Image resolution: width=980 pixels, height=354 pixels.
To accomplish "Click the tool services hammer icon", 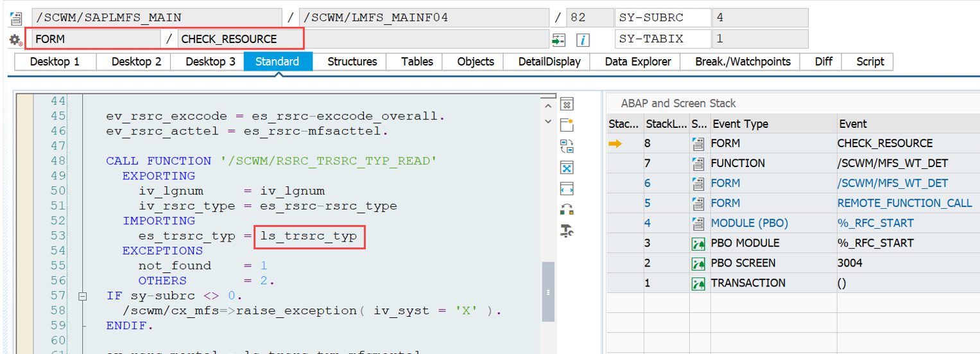I will [567, 230].
